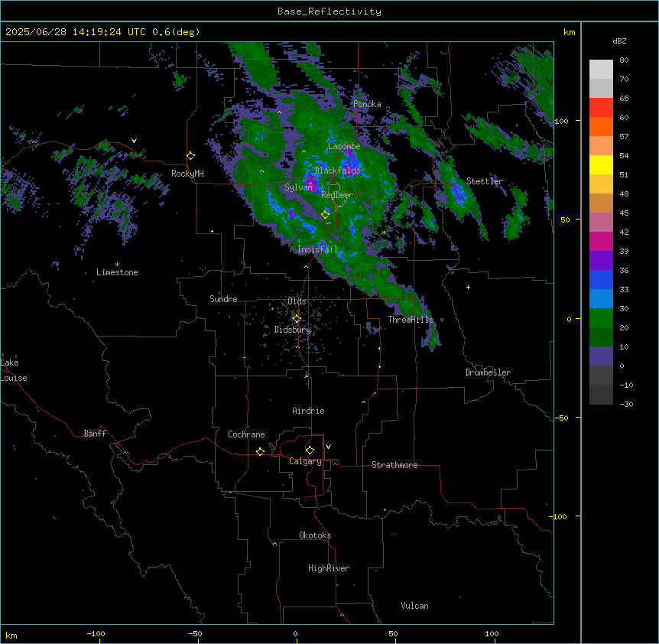Click the Banff label
Image resolution: width=659 pixels, height=644 pixels.
coord(95,434)
